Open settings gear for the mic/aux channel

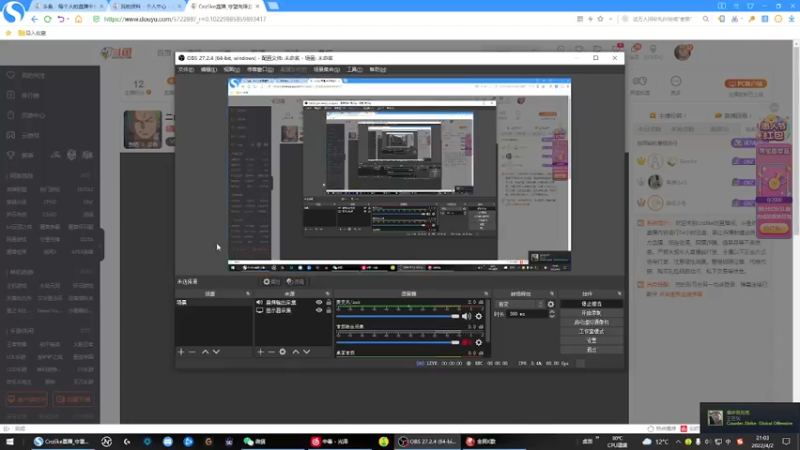(x=479, y=316)
